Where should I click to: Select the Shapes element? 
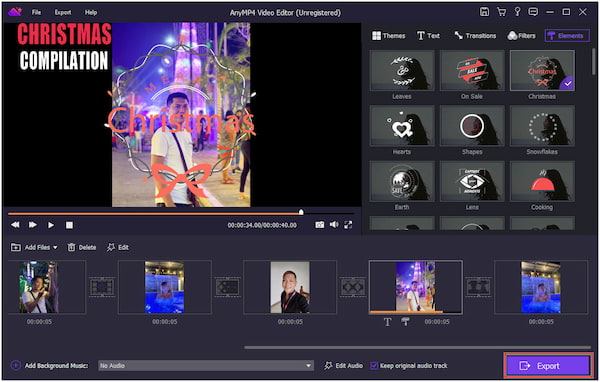[x=472, y=126]
